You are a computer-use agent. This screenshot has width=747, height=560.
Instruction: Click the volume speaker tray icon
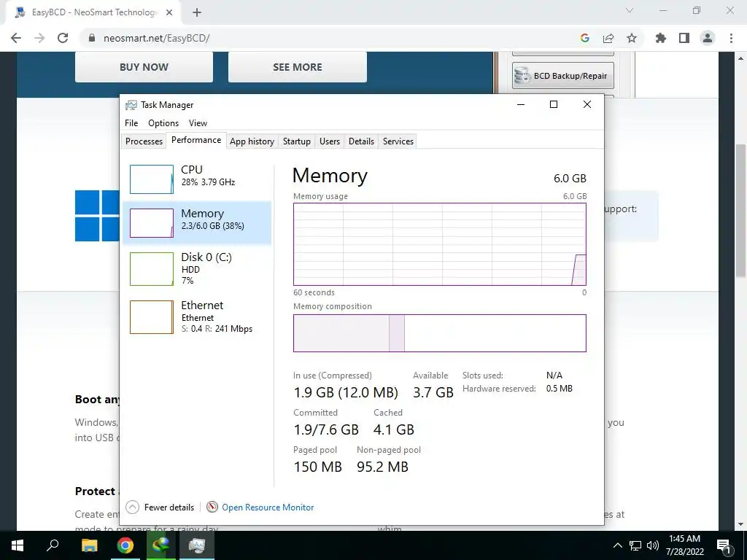pos(653,545)
